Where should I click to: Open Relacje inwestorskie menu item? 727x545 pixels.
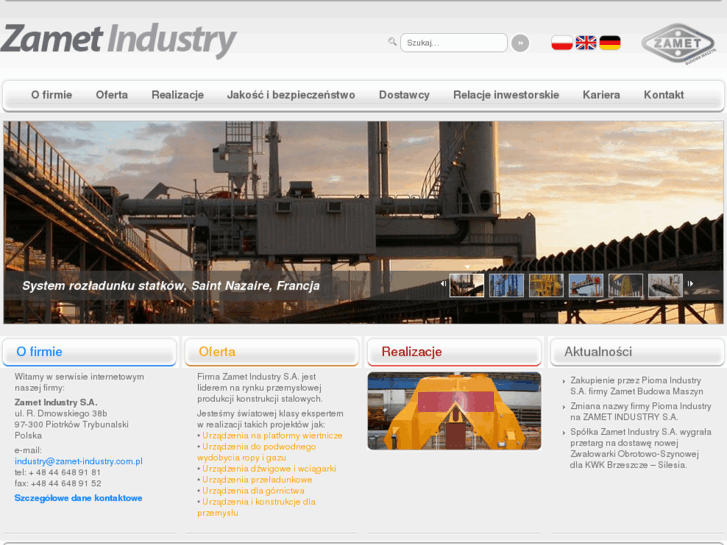[x=506, y=95]
